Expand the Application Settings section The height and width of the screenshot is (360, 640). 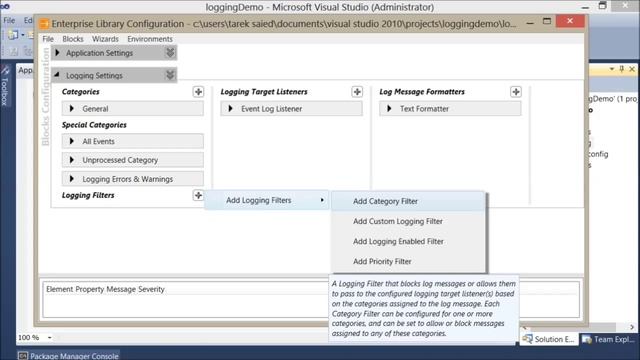click(58, 53)
